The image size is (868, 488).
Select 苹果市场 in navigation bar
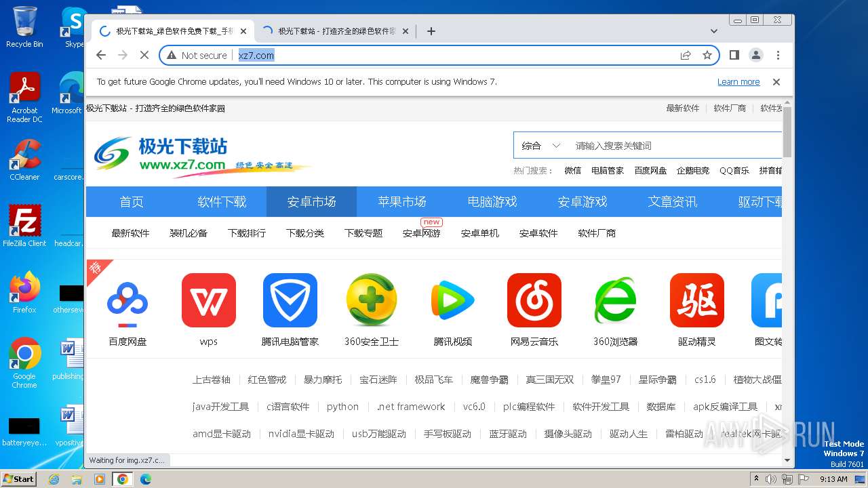click(402, 202)
